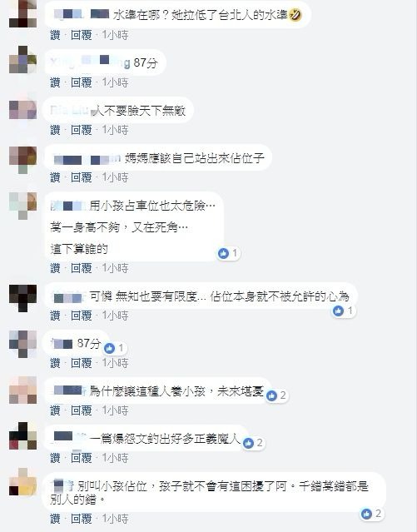Click avatar of 人不要臉天下無敵 commenter
Image resolution: width=417 pixels, height=532 pixels.
22,110
